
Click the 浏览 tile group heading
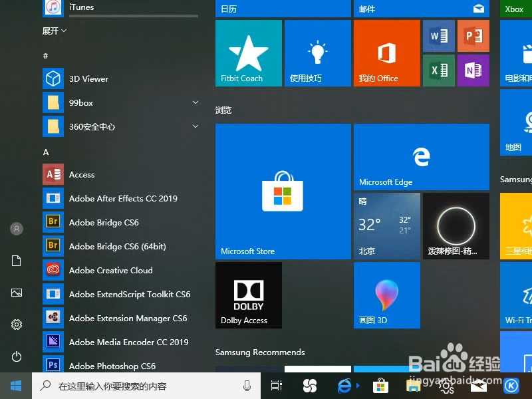[223, 110]
